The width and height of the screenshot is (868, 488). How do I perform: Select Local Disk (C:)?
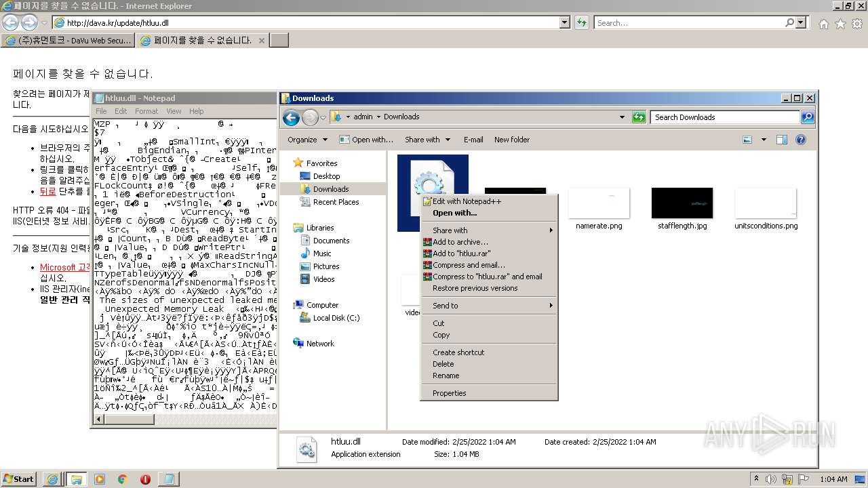(336, 318)
